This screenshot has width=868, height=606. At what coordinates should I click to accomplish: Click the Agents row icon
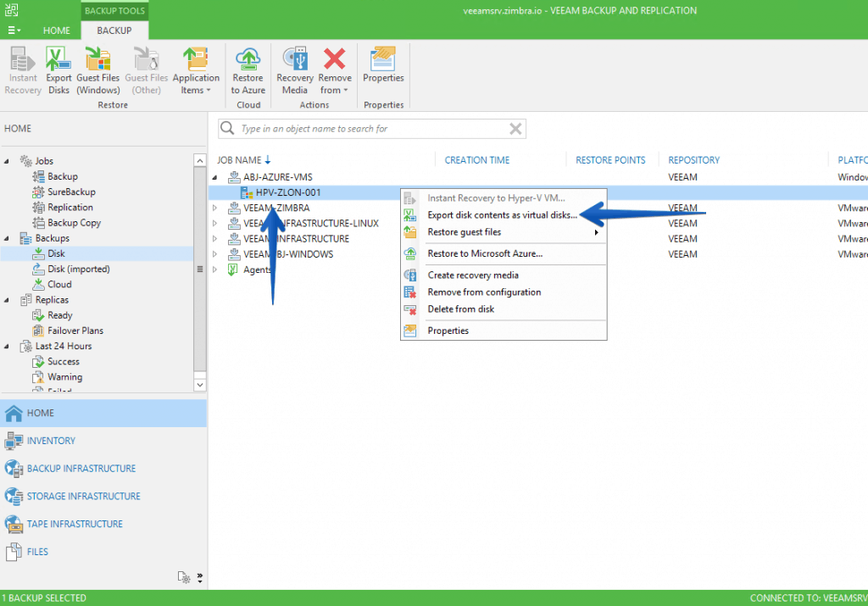pos(233,270)
